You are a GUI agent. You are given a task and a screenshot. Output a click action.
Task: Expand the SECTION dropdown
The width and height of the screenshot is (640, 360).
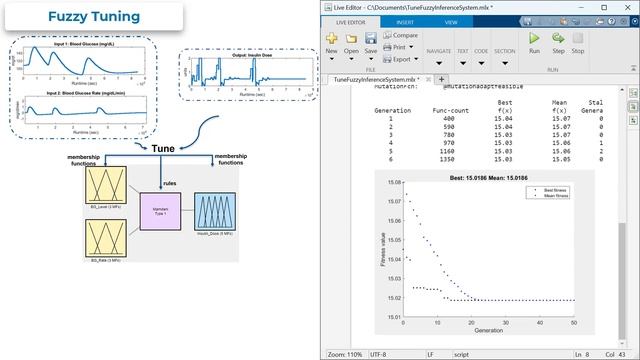505,63
